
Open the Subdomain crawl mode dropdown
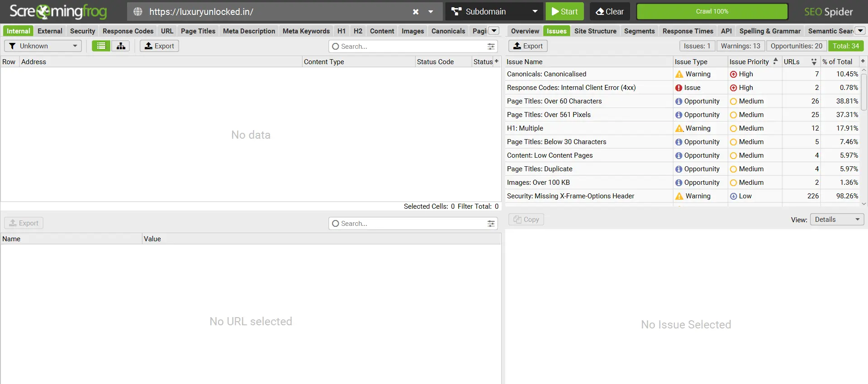pyautogui.click(x=494, y=11)
